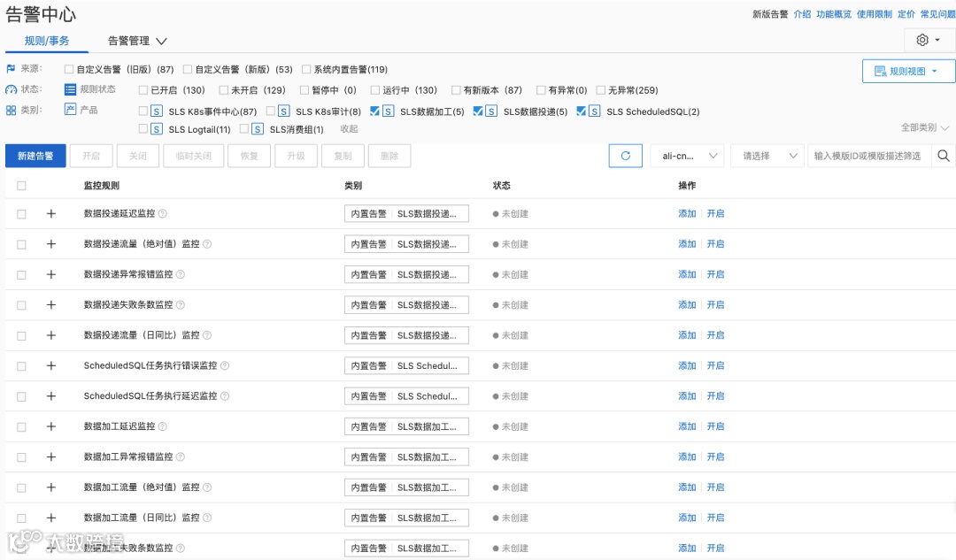Viewport: 956px width, 560px height.
Task: Uncheck the SLS数据投递(5) category
Action: (x=478, y=111)
